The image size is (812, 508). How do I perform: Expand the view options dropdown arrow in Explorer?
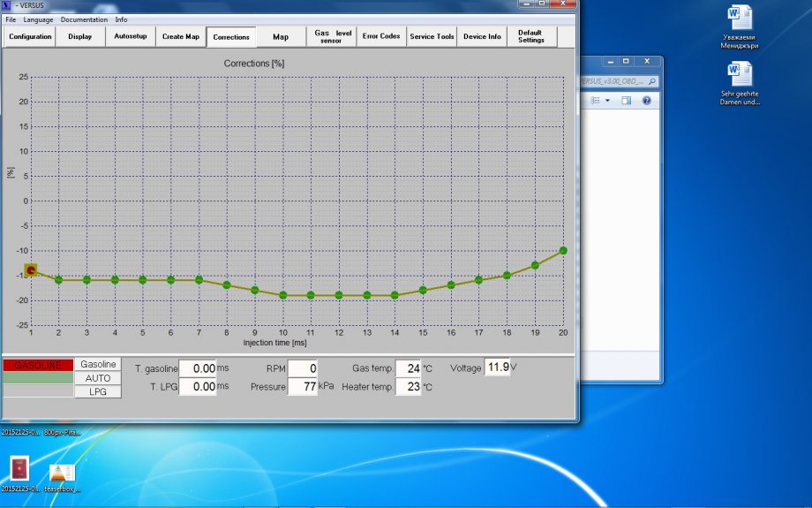607,101
